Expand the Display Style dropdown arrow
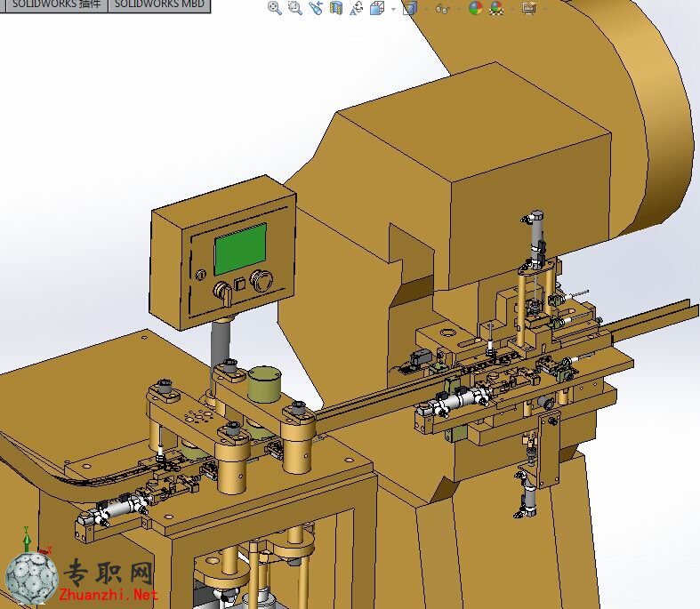This screenshot has width=700, height=609. coord(425,9)
